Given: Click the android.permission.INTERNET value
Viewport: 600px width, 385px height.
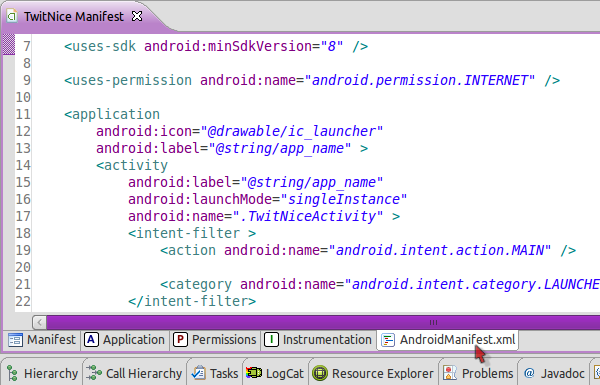Looking at the screenshot, I should click(420, 80).
